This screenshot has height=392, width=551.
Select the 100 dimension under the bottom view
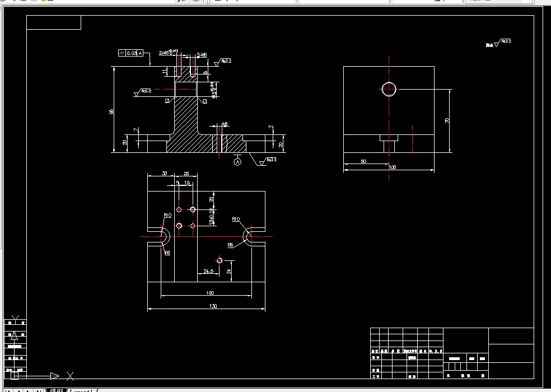point(210,292)
